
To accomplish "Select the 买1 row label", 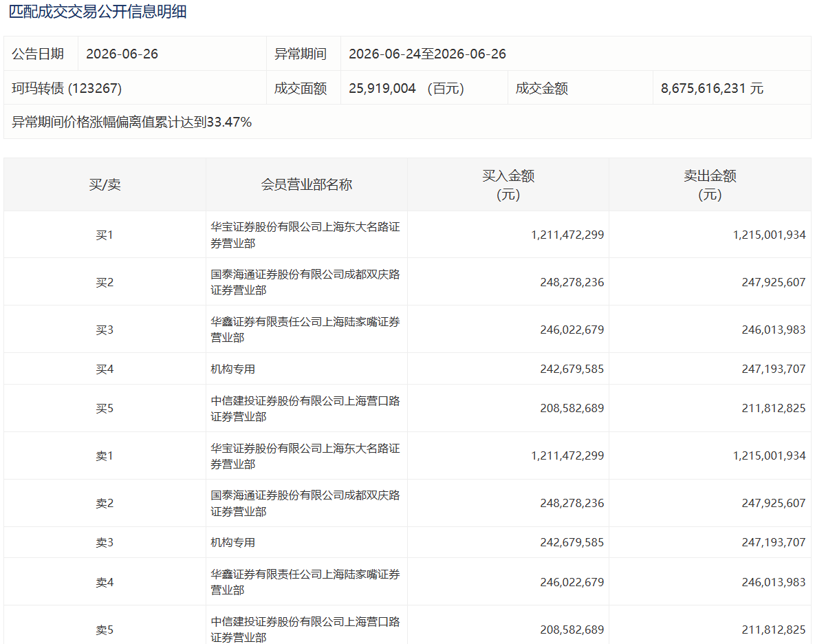I will pyautogui.click(x=105, y=235).
